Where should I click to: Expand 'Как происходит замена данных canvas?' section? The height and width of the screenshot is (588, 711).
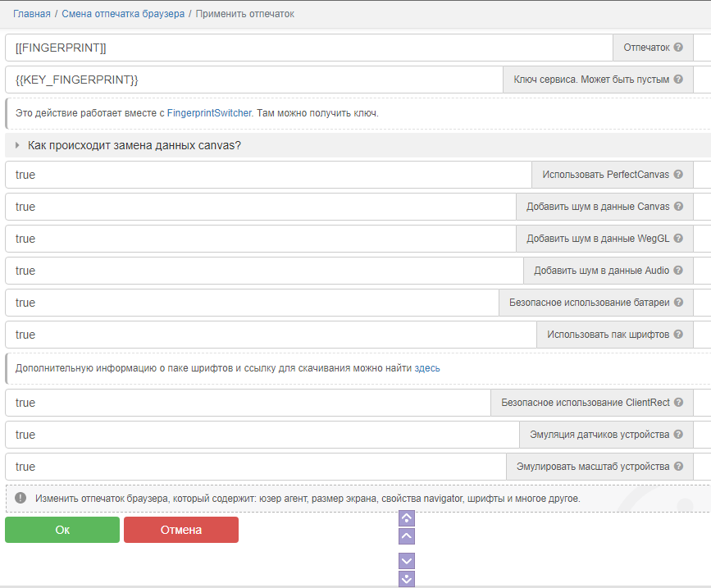point(134,145)
